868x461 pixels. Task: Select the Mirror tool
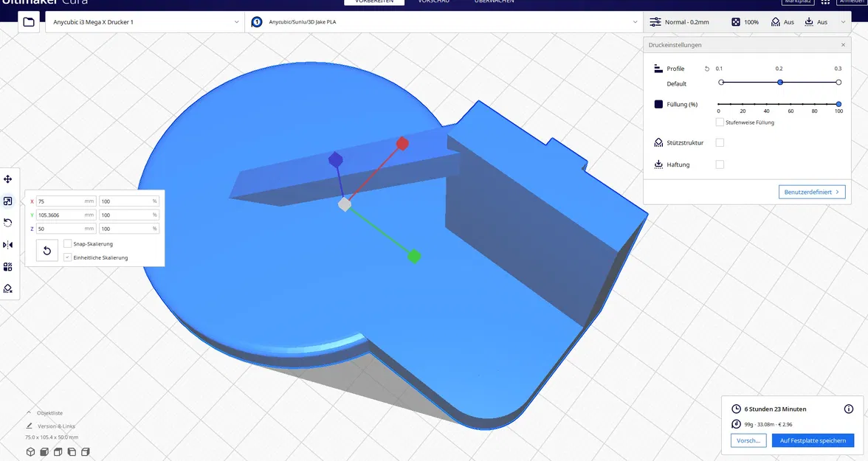7,245
